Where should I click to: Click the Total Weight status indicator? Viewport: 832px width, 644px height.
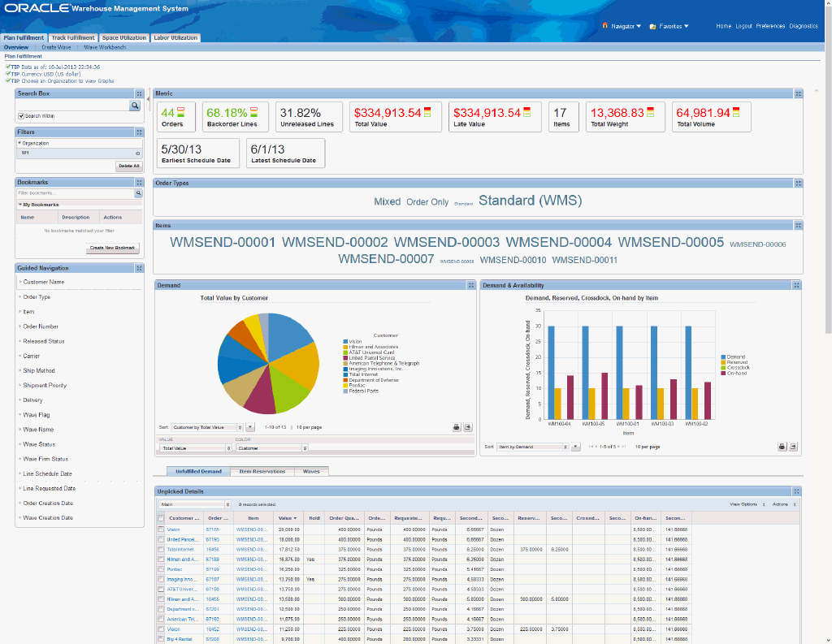pyautogui.click(x=650, y=112)
